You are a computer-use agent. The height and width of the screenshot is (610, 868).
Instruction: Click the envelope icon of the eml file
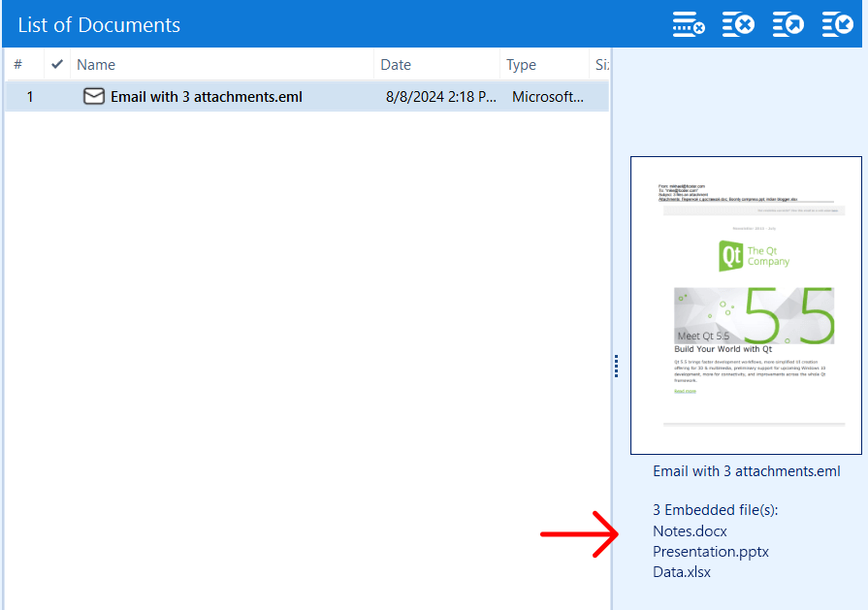point(93,96)
